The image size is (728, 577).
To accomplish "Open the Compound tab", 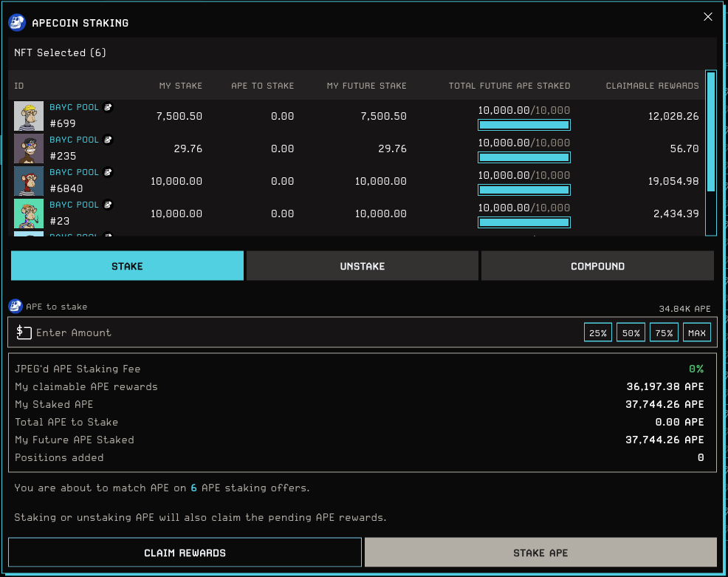I will (597, 266).
